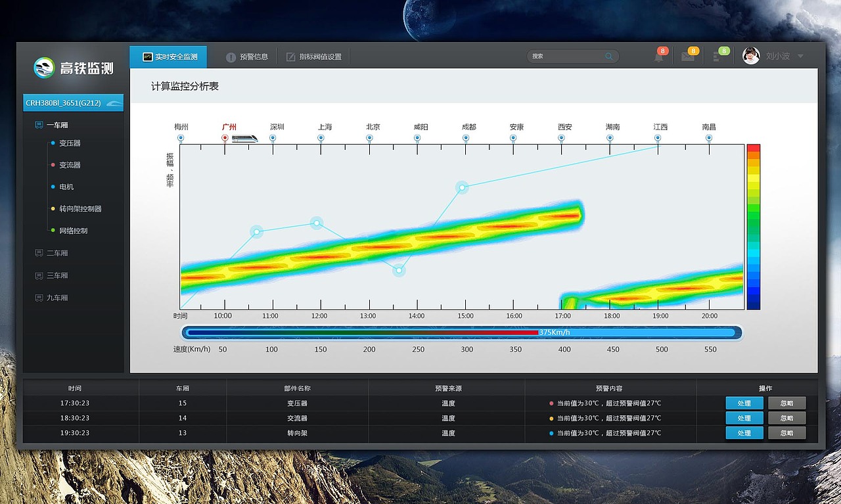Click the 预警内容 column header

(610, 388)
